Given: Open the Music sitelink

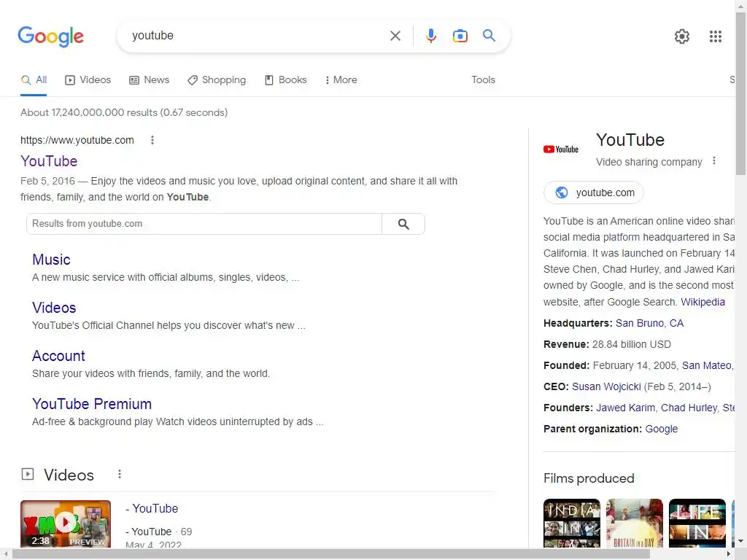Looking at the screenshot, I should coord(52,260).
